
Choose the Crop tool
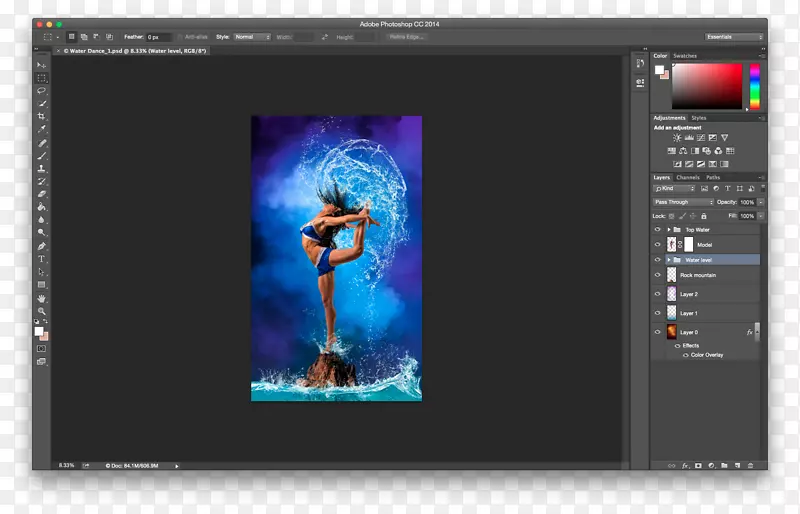[x=42, y=116]
